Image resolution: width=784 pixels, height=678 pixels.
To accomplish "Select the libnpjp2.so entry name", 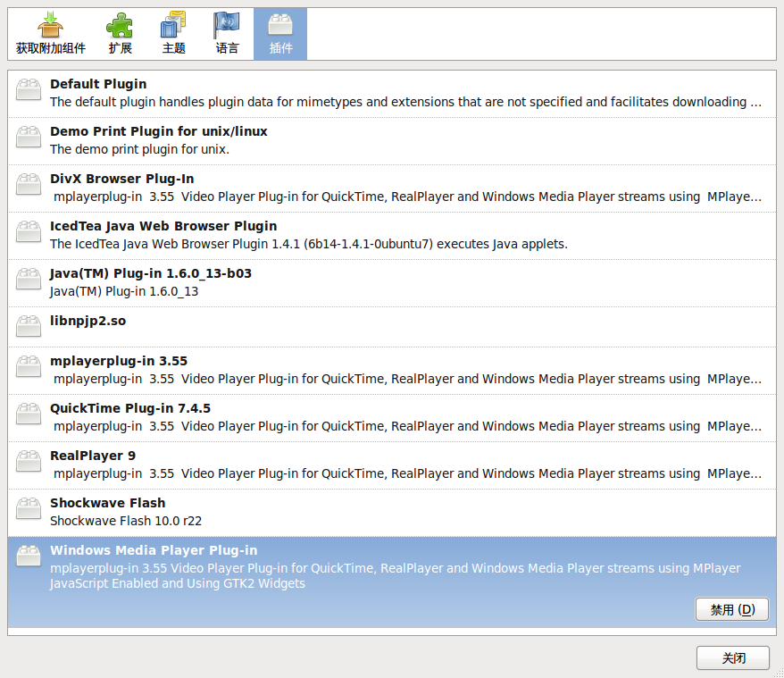I will (88, 321).
